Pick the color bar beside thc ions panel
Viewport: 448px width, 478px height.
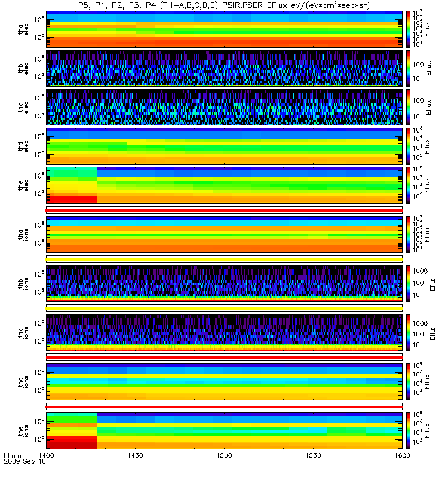(408, 333)
